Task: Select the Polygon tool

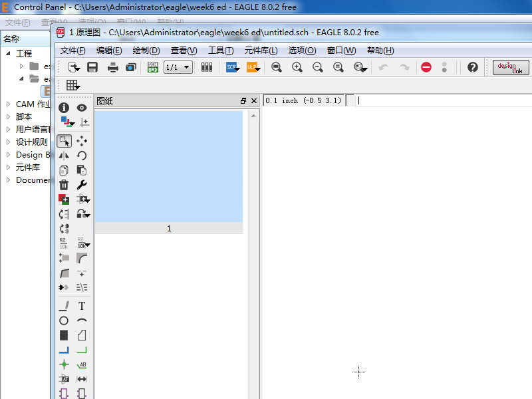Action: click(x=82, y=335)
